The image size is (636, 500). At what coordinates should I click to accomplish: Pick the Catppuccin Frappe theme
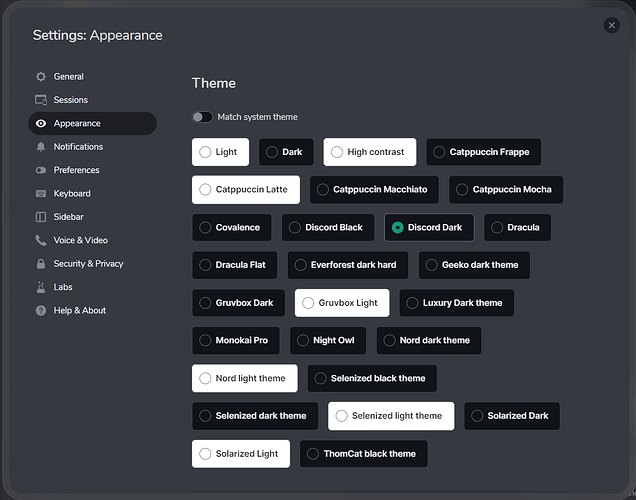483,152
